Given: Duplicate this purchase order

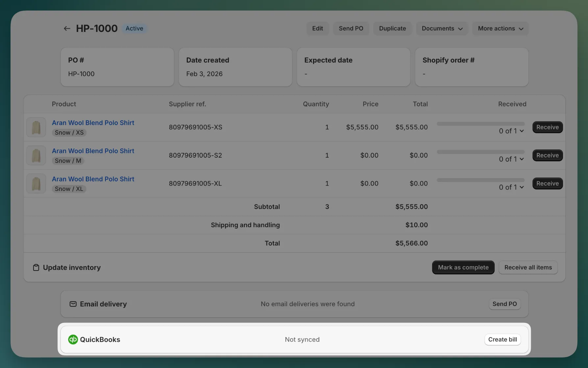Looking at the screenshot, I should tap(392, 29).
